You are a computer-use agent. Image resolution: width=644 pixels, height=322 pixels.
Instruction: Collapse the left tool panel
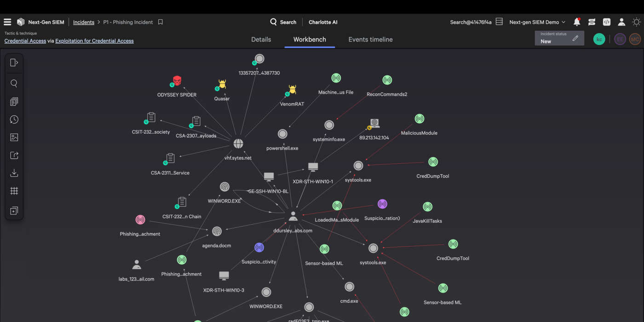click(14, 63)
